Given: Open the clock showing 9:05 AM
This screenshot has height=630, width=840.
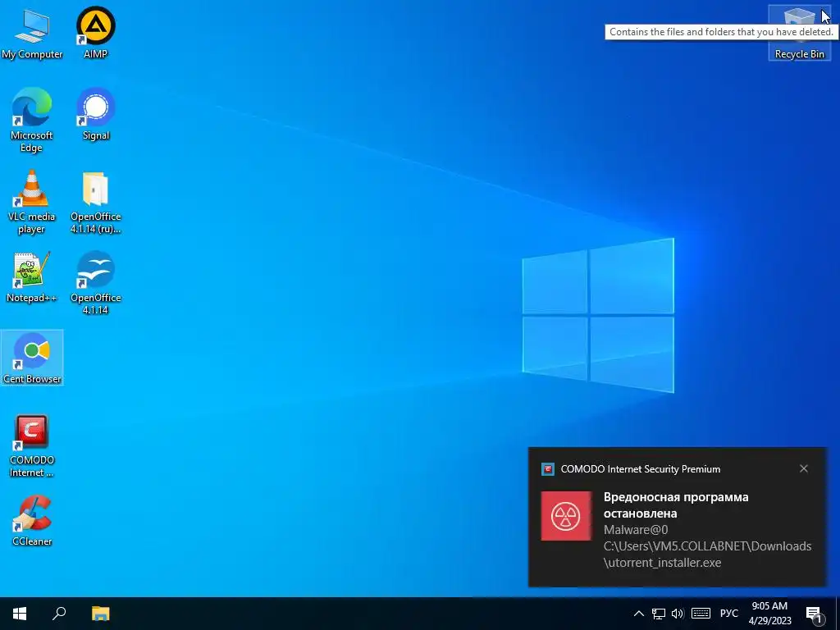Looking at the screenshot, I should point(769,614).
